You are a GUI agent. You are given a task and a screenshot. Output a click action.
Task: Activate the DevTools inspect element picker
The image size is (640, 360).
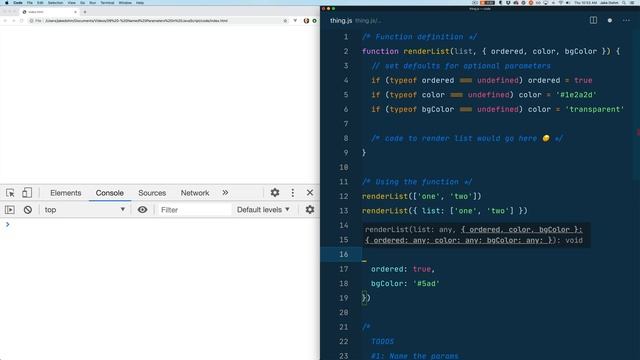10,193
